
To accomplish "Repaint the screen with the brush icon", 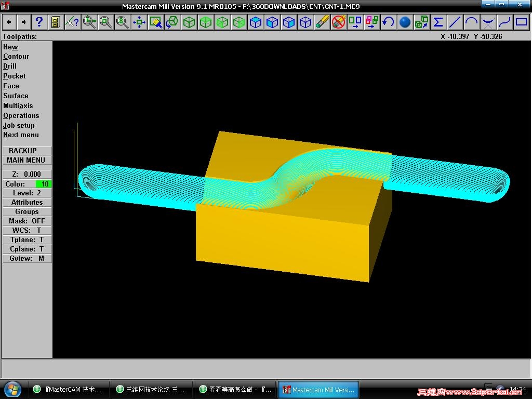I will pos(156,22).
